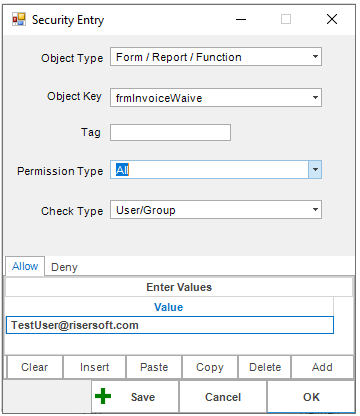Click the green plus Save icon
The image size is (360, 416).
click(103, 396)
